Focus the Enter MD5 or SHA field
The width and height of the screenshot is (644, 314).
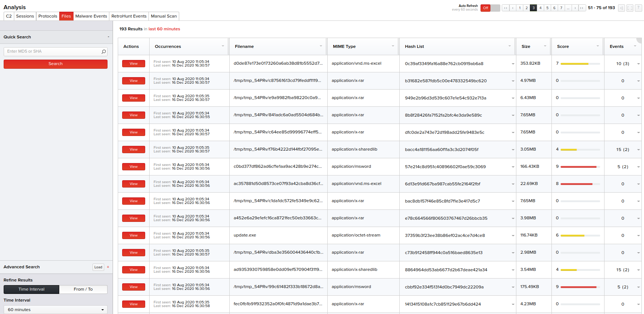point(53,52)
